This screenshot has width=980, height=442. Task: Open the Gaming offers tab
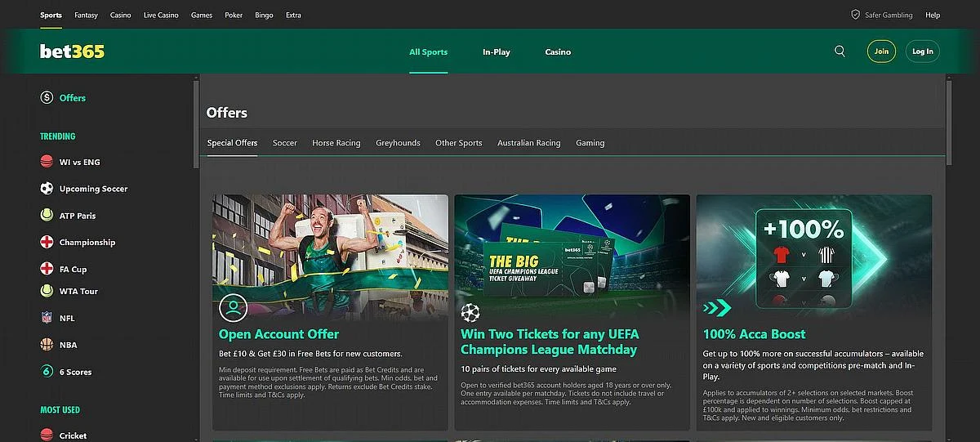point(590,143)
